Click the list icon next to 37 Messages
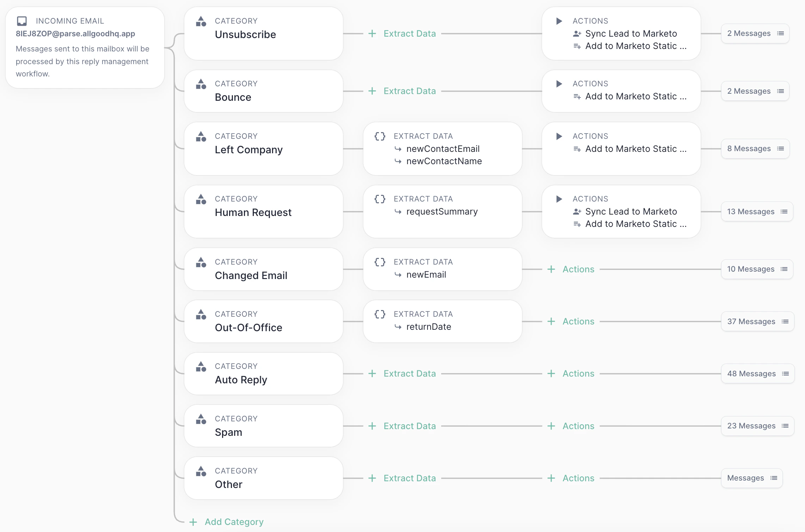Screen dimensions: 805x532 785,322
